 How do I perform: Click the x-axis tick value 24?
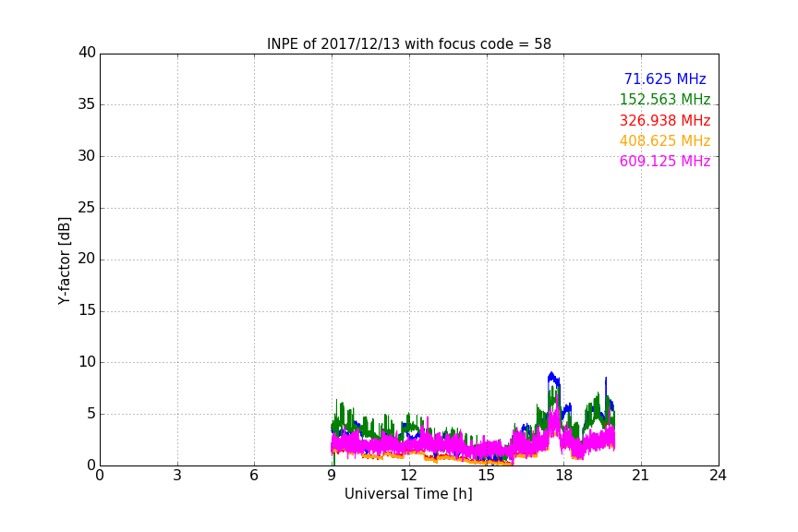pos(719,476)
